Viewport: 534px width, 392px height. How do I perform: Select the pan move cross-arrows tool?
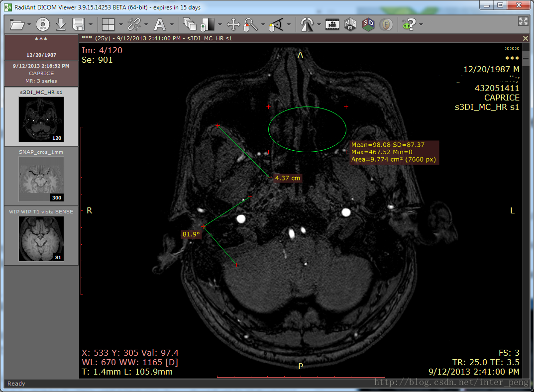233,24
